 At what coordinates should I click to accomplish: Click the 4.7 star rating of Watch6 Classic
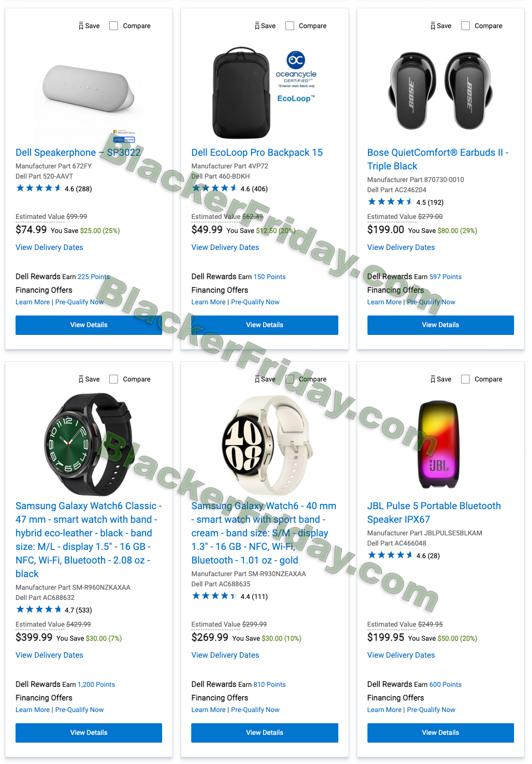coord(53,610)
